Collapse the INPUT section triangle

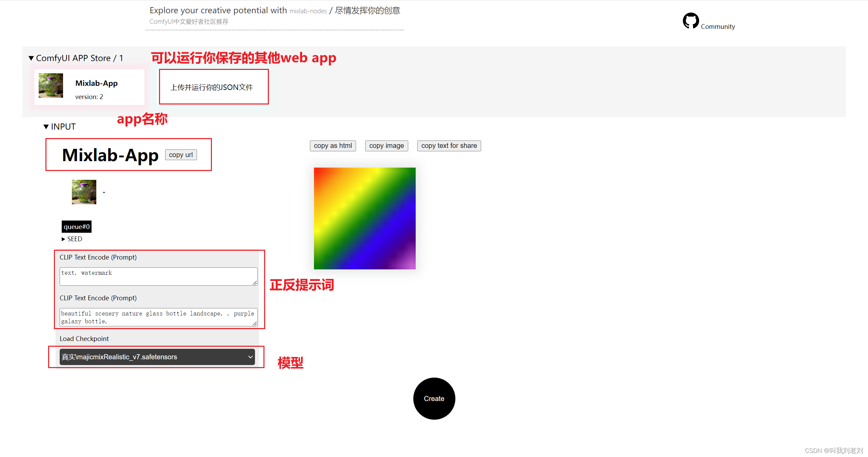[x=46, y=127]
